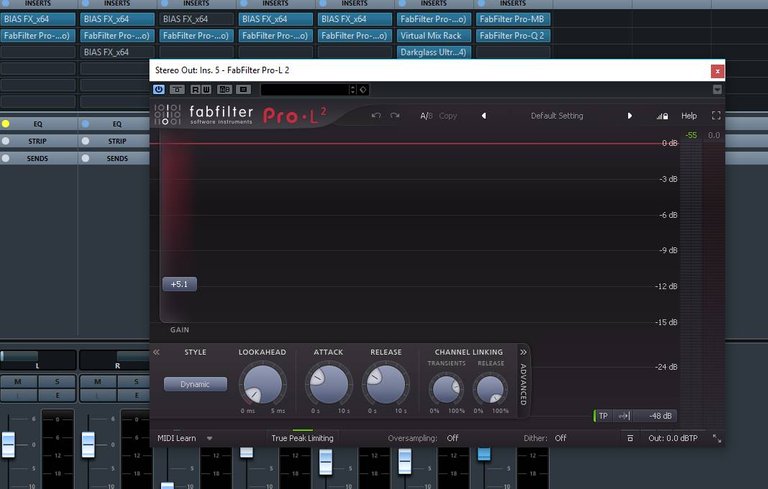Screen dimensions: 768x489
Task: Open Virtual Mix Rack insert slot
Action: pyautogui.click(x=433, y=36)
